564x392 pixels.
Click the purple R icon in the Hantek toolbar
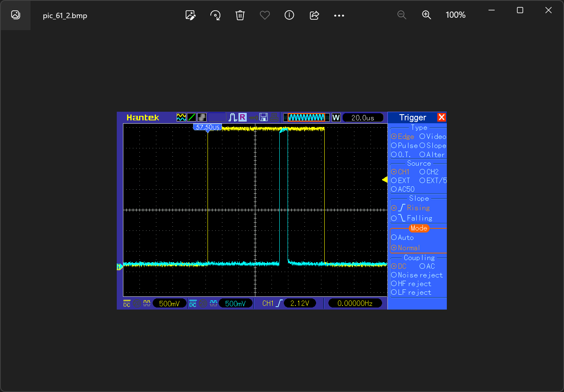[x=243, y=117]
